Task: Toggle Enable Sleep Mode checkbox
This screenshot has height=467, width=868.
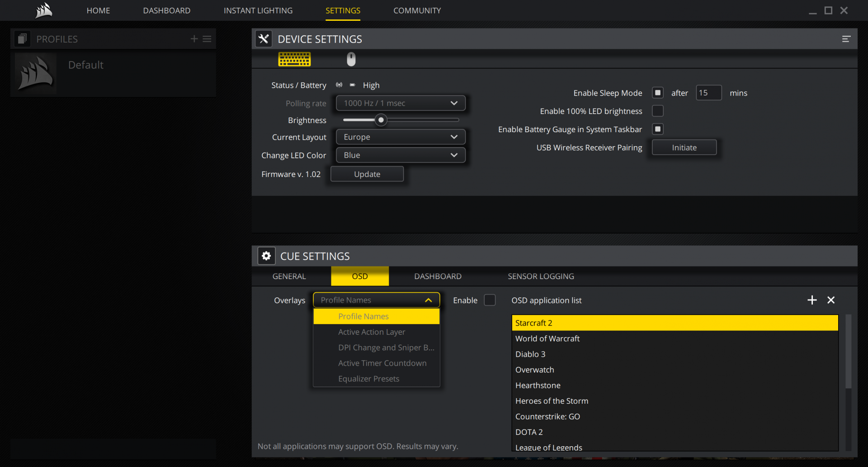Action: [658, 93]
